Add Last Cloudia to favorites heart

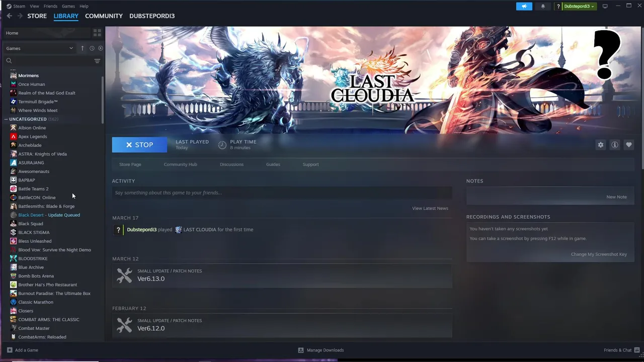click(x=628, y=145)
